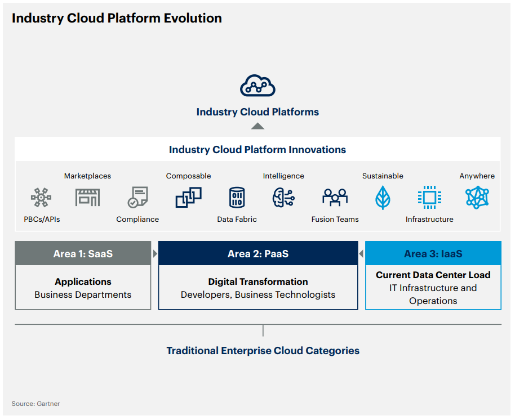Click the Industry Cloud Platforms label
This screenshot has height=420, width=515.
click(257, 112)
